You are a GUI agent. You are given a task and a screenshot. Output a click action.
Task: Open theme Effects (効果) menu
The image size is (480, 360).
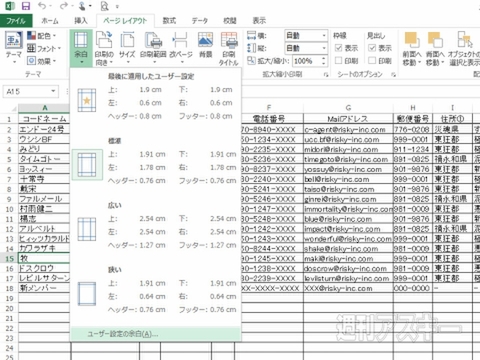[x=42, y=61]
